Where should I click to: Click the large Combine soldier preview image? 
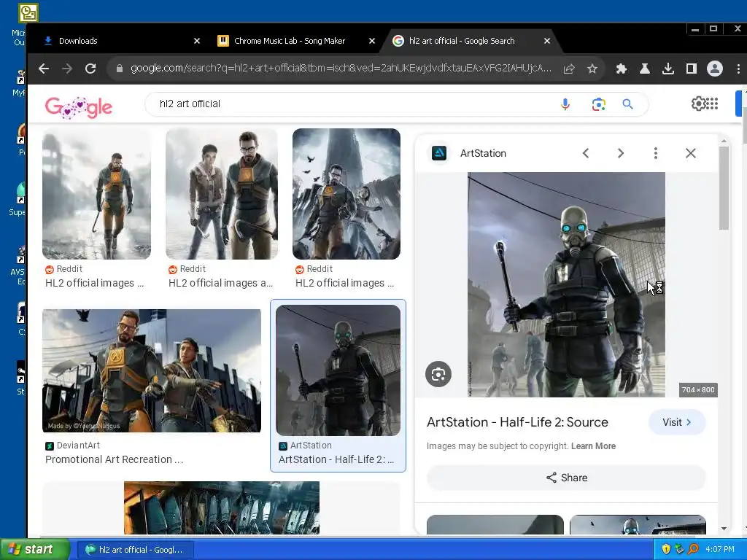(x=566, y=285)
